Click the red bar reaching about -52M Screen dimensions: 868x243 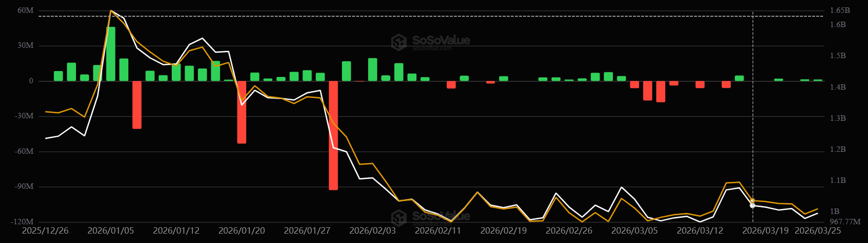click(242, 112)
